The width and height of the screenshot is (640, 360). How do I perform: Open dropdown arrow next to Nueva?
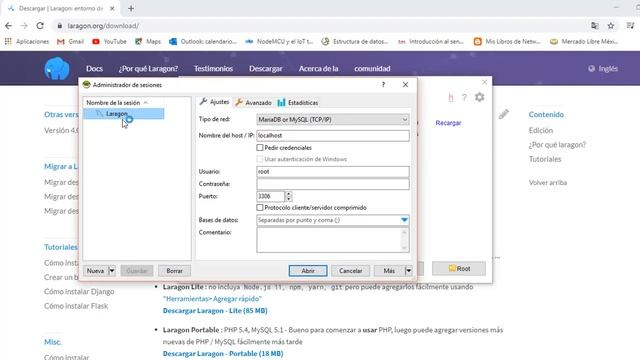(x=111, y=271)
